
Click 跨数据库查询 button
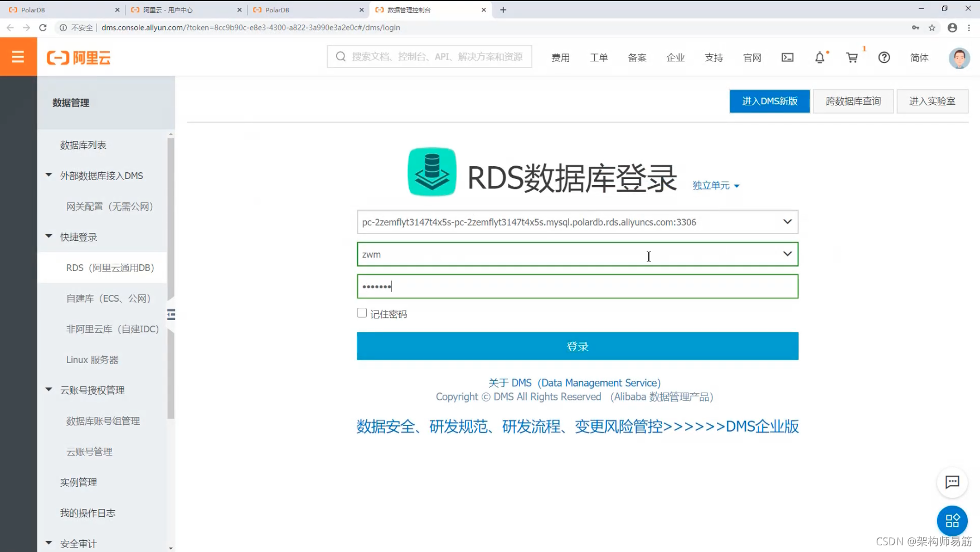(x=853, y=101)
